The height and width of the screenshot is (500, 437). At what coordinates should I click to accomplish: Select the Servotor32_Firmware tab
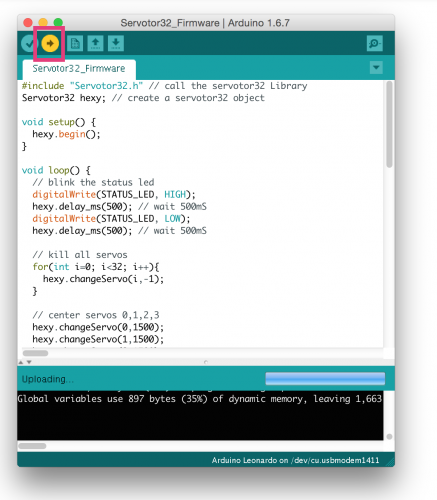[79, 69]
